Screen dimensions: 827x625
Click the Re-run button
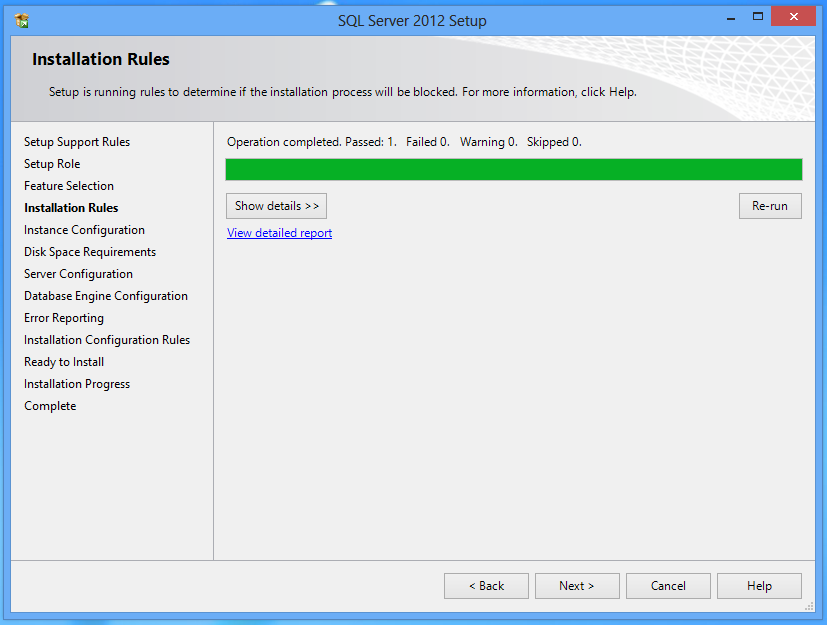[x=770, y=206]
